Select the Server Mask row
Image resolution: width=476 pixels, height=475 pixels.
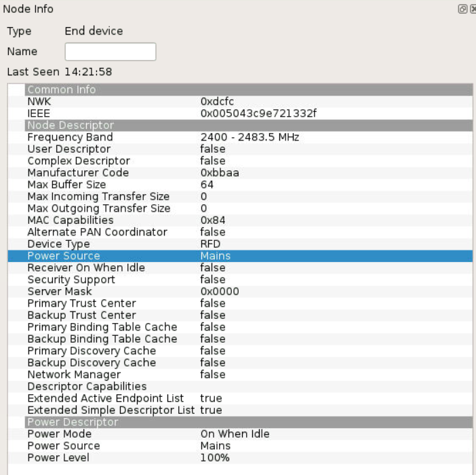pos(241,291)
